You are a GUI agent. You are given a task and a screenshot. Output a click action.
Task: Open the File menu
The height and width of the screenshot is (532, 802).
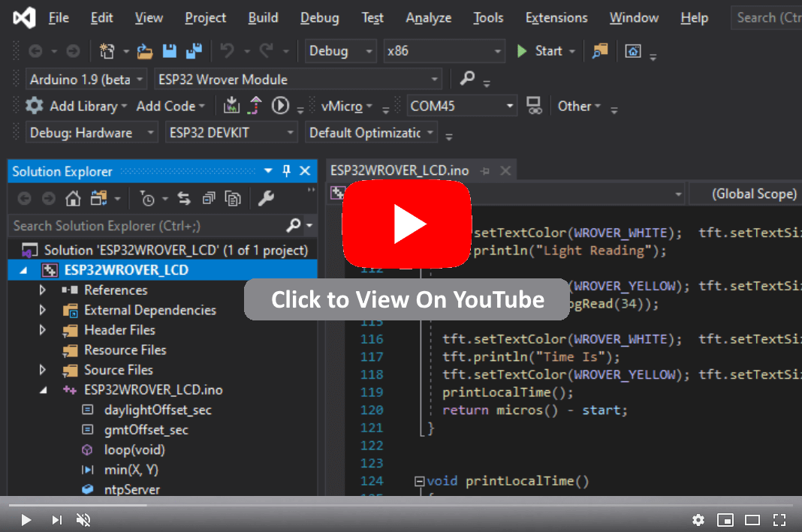pos(59,18)
